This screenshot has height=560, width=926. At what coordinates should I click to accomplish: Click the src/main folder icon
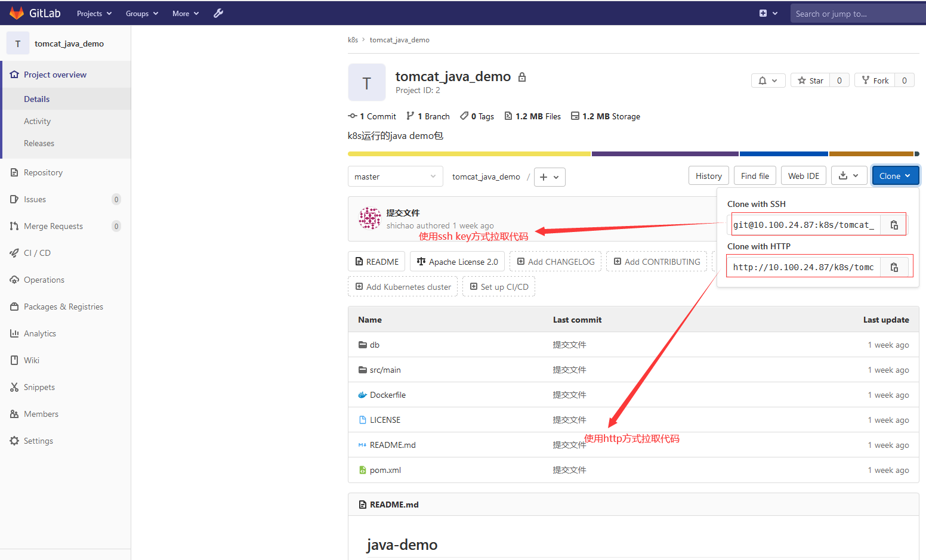[362, 370]
